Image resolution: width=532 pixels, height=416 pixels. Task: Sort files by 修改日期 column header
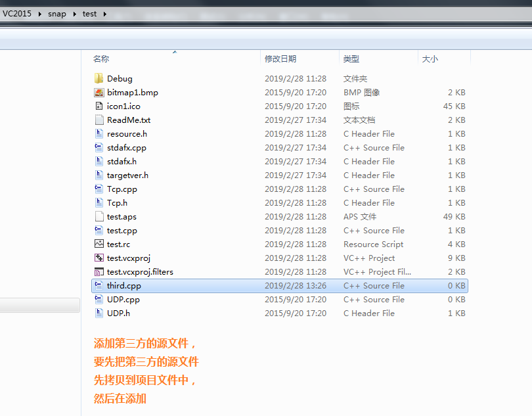[x=281, y=58]
